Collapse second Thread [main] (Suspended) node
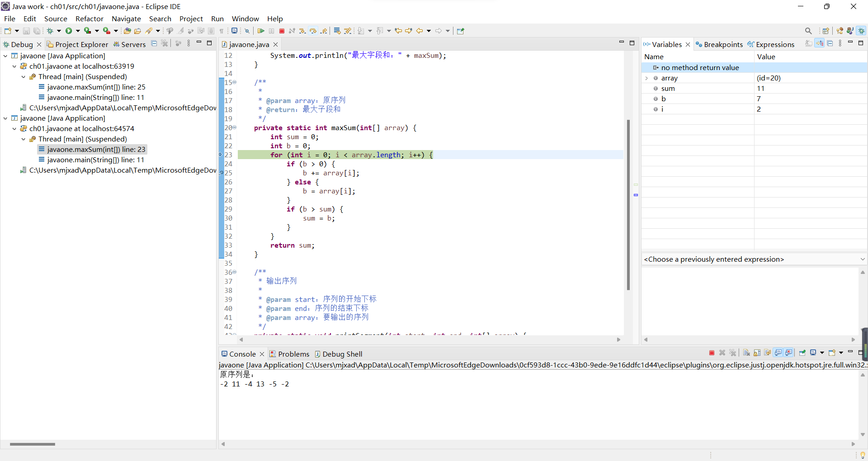The image size is (868, 461). coord(24,139)
